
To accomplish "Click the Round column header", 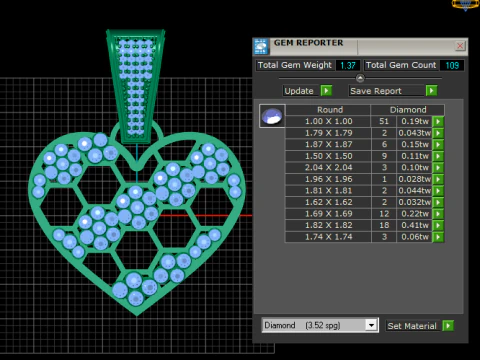I will tap(328, 110).
